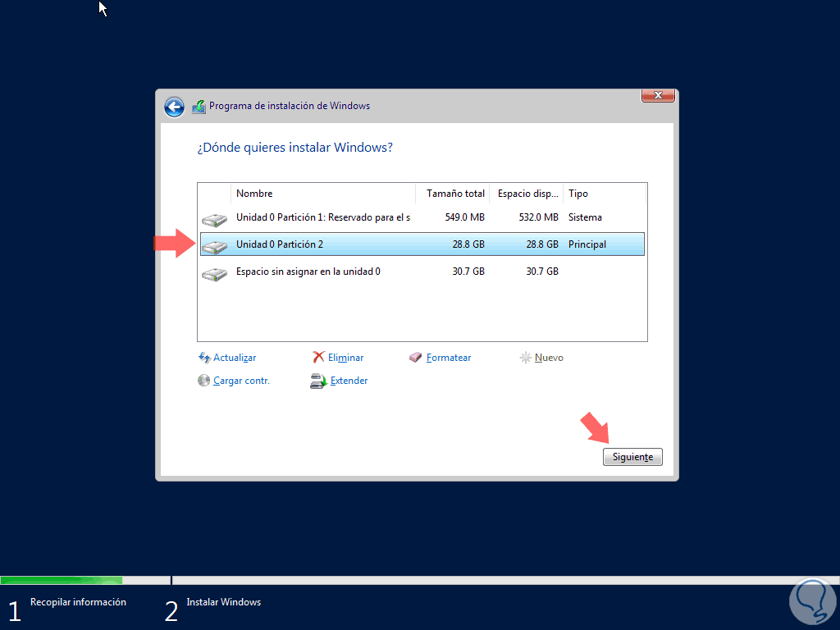Click the Instalar Windows step label
This screenshot has width=840, height=630.
[223, 602]
